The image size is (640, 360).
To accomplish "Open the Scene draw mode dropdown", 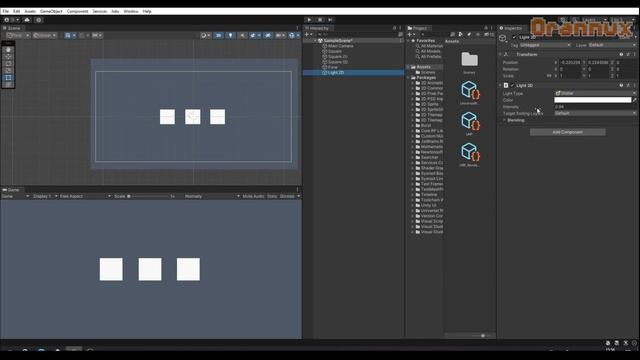I will coord(205,36).
